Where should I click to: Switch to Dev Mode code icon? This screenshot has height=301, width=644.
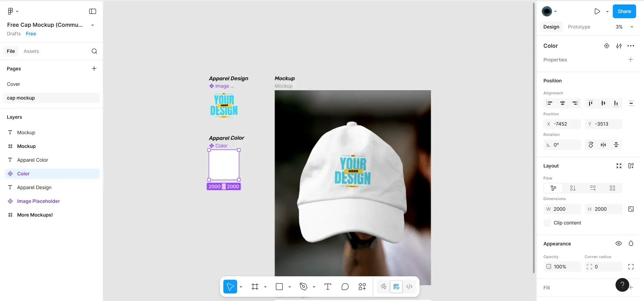coord(409,287)
